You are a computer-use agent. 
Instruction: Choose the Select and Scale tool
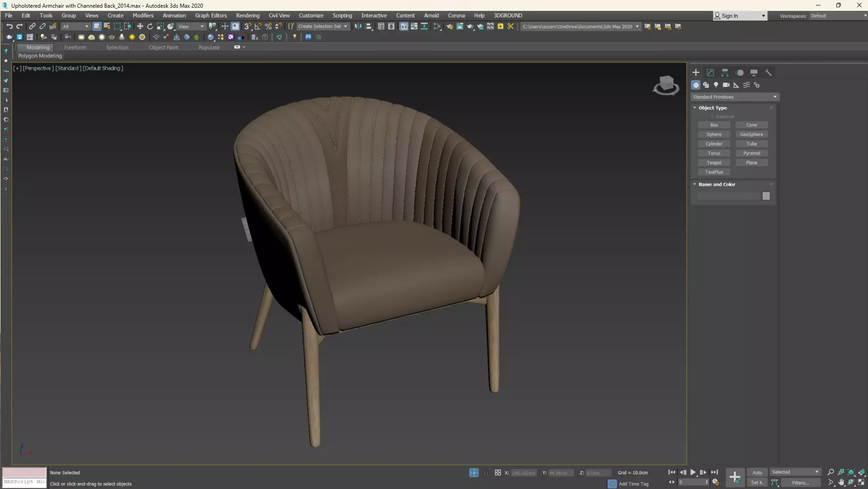pyautogui.click(x=161, y=26)
